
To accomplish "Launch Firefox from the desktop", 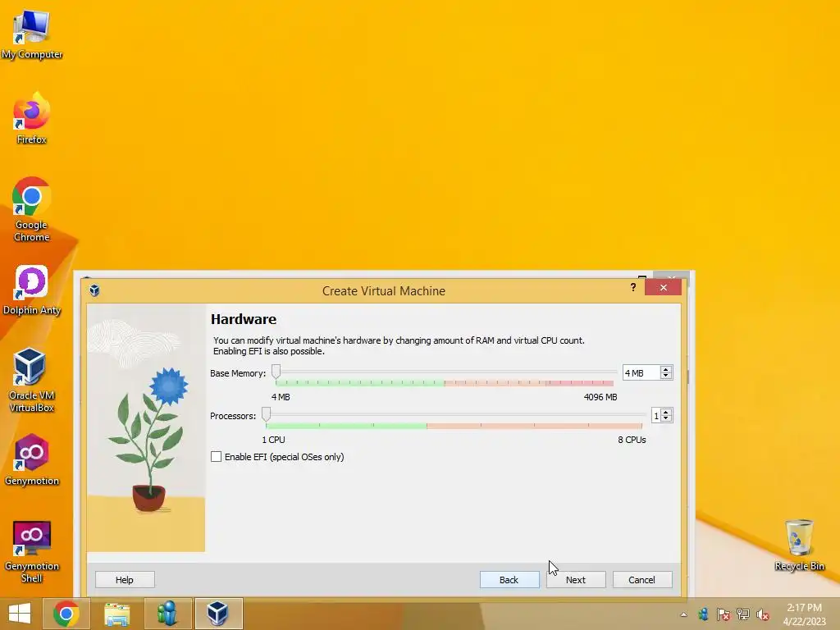I will coord(32,118).
